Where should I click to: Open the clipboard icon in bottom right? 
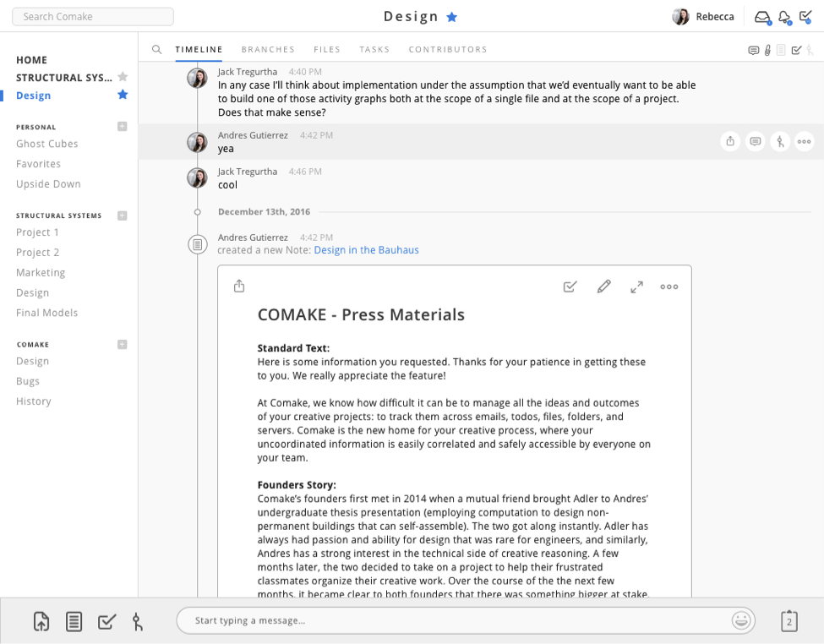click(788, 621)
